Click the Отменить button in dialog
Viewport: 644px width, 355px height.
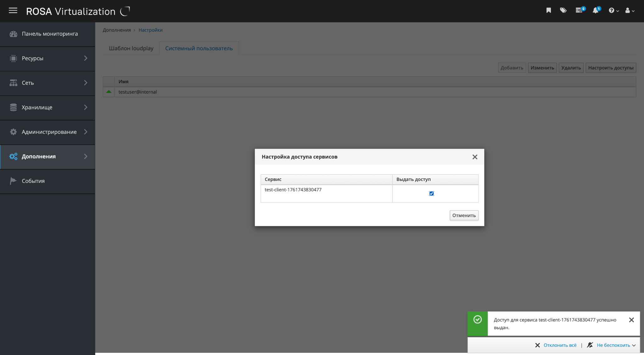point(464,216)
